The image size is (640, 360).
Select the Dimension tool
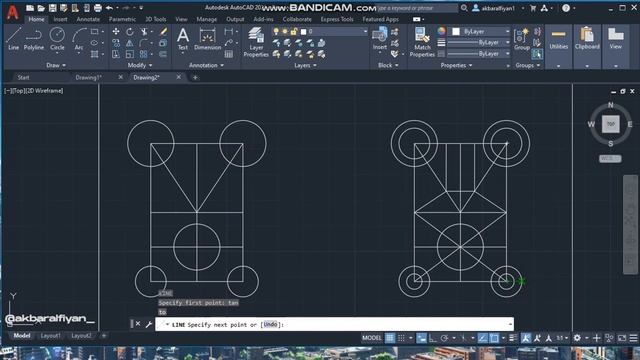point(207,39)
